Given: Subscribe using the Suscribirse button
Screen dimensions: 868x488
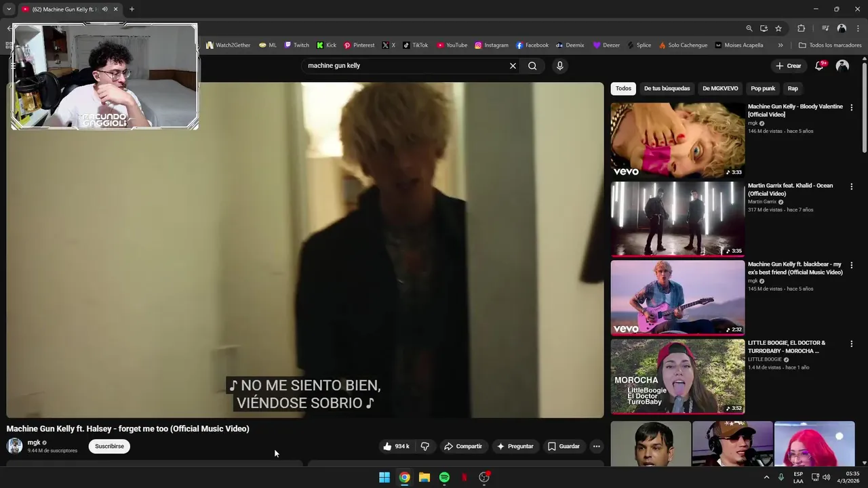Looking at the screenshot, I should 109,446.
